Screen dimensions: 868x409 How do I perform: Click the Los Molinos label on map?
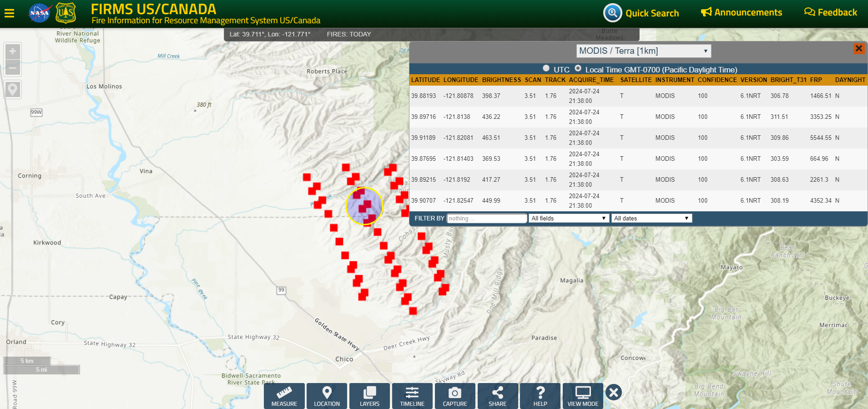pos(104,87)
